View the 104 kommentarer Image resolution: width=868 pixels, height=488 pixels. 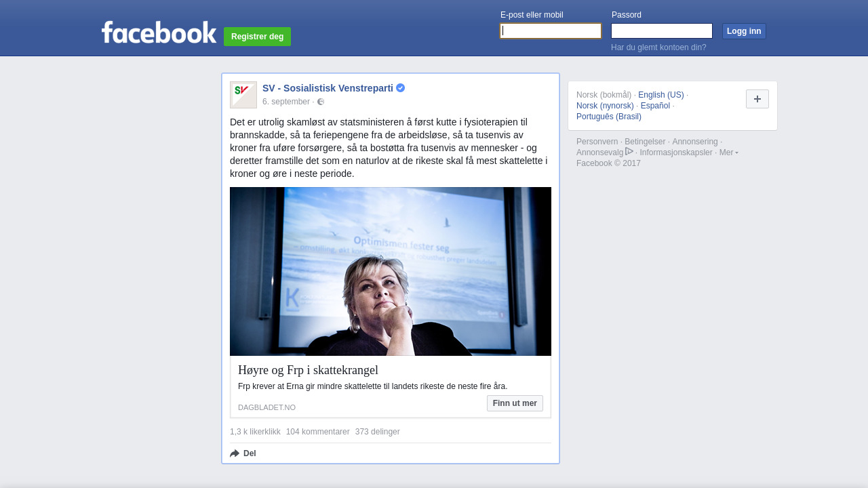coord(317,432)
